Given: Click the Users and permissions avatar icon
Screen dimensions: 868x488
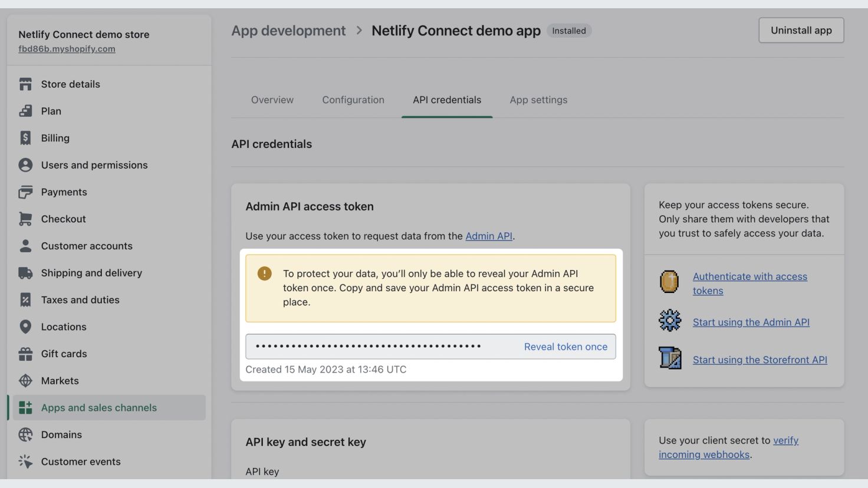Looking at the screenshot, I should point(25,165).
